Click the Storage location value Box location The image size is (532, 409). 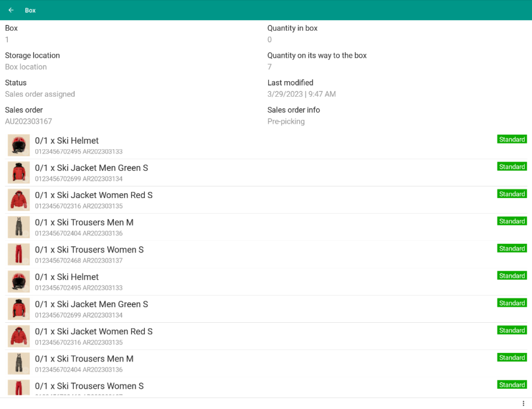[x=26, y=67]
